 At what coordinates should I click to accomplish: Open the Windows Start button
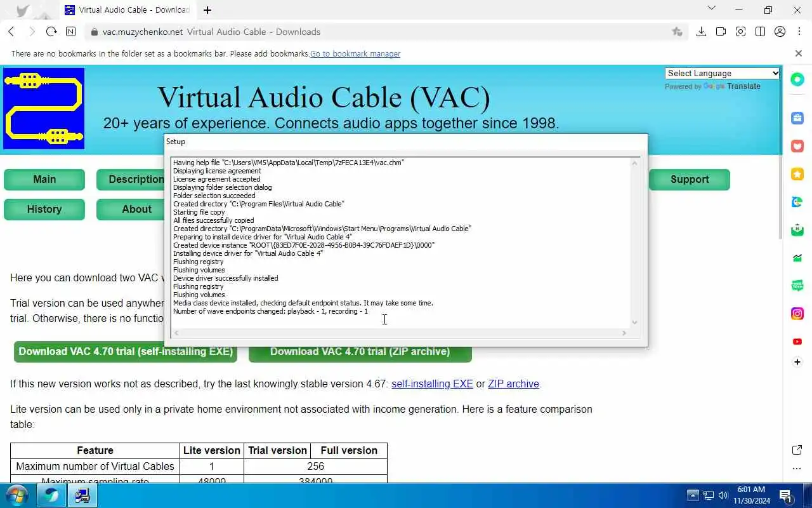16,495
